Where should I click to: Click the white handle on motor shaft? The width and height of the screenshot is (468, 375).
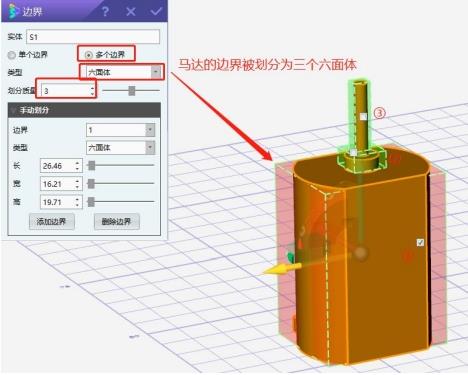(x=363, y=116)
